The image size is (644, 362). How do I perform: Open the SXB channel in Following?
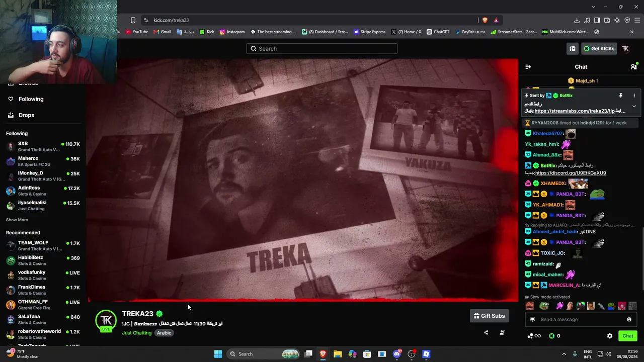pos(43,146)
